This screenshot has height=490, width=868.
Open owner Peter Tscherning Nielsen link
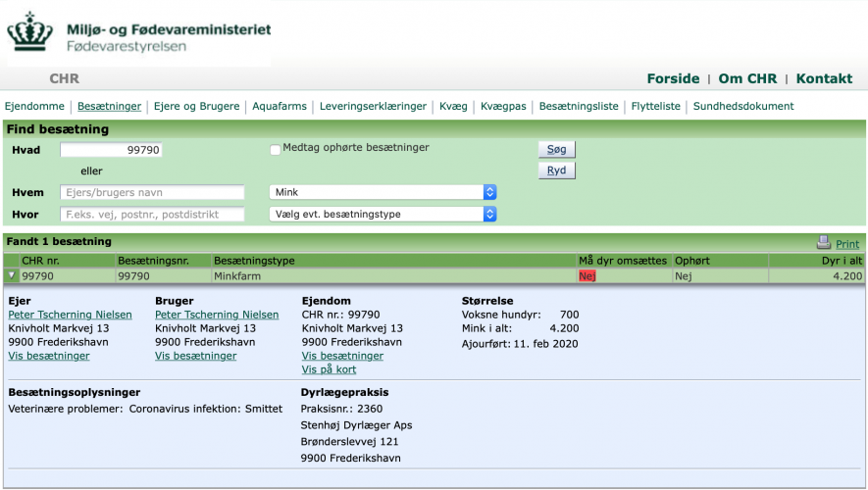(x=70, y=315)
